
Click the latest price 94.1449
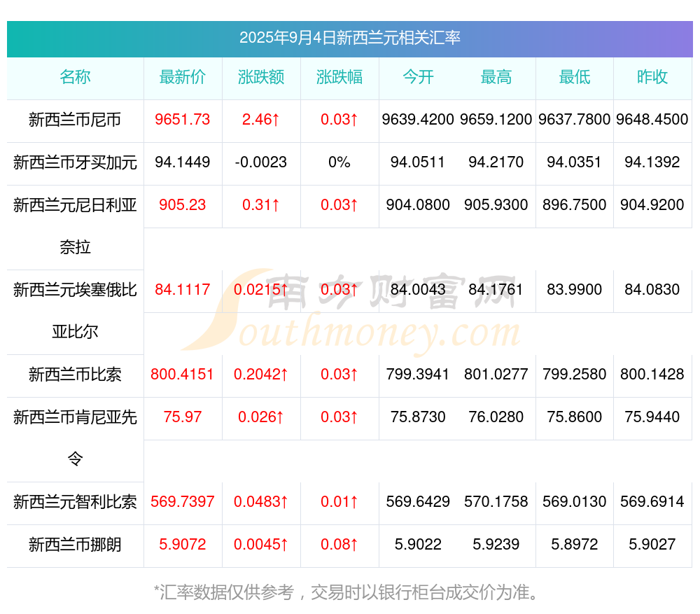[x=183, y=162]
